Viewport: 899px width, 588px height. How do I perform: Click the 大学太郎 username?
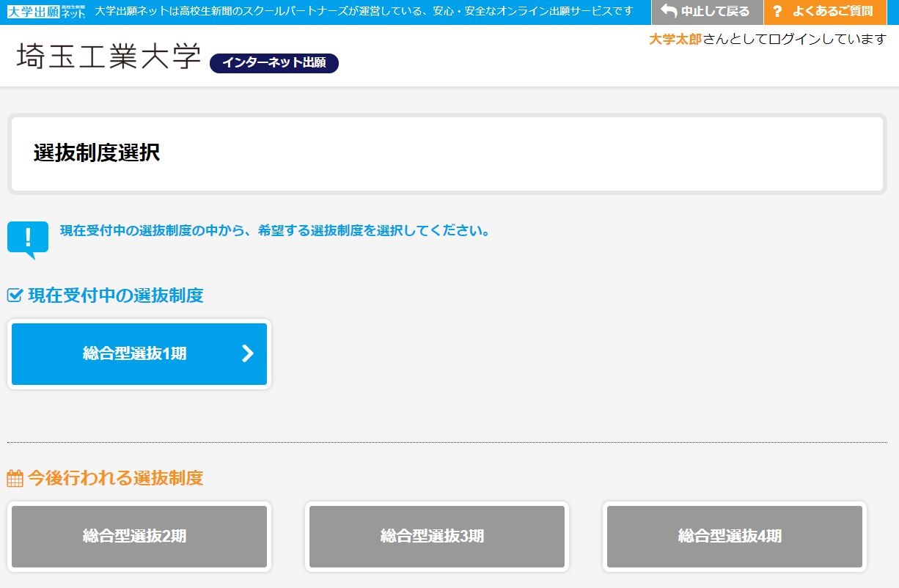pyautogui.click(x=675, y=40)
